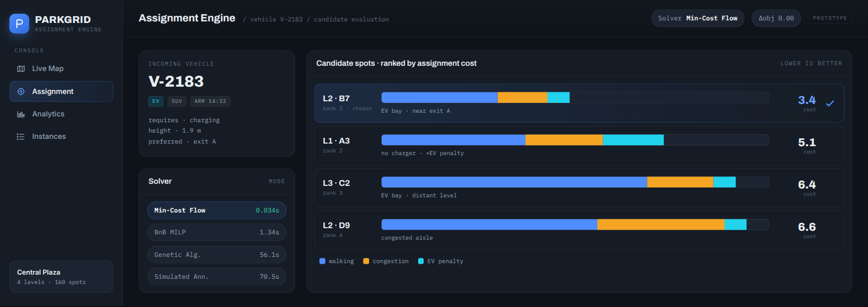Select candidate spot L2 · D9
Viewport: 868px width, 307px height.
coord(579,230)
